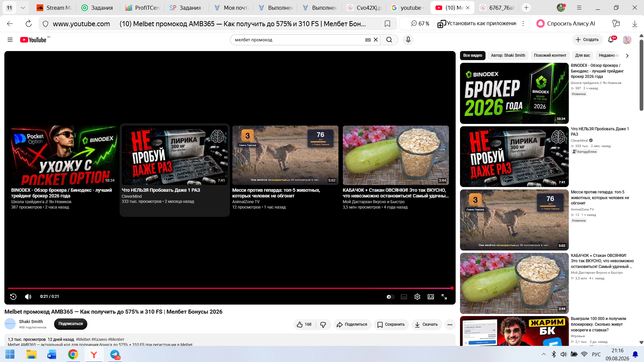Expand more options next to install app

tap(523, 24)
